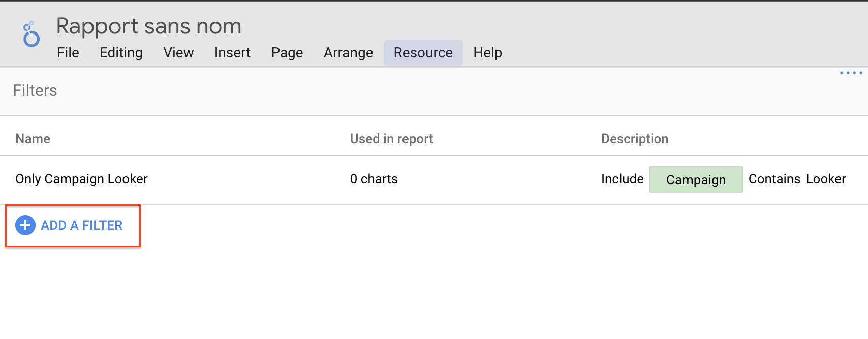
Task: Click the green Campaign field chip
Action: click(x=696, y=180)
